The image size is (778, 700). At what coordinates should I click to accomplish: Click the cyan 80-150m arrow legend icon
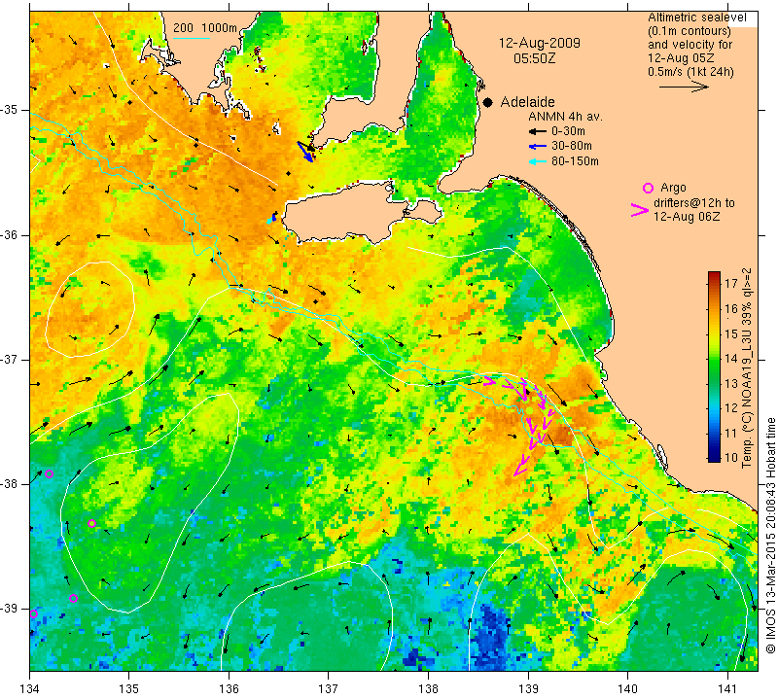click(x=538, y=161)
